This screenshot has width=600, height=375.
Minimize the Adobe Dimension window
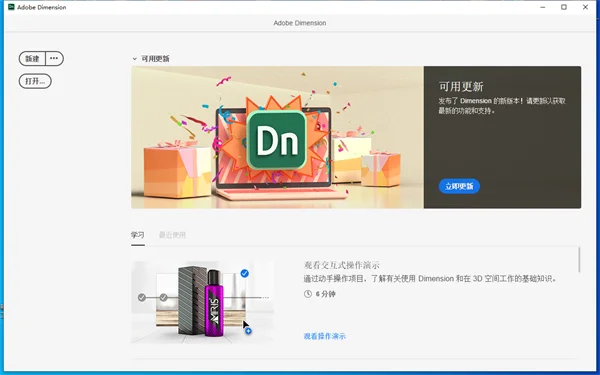[543, 7]
